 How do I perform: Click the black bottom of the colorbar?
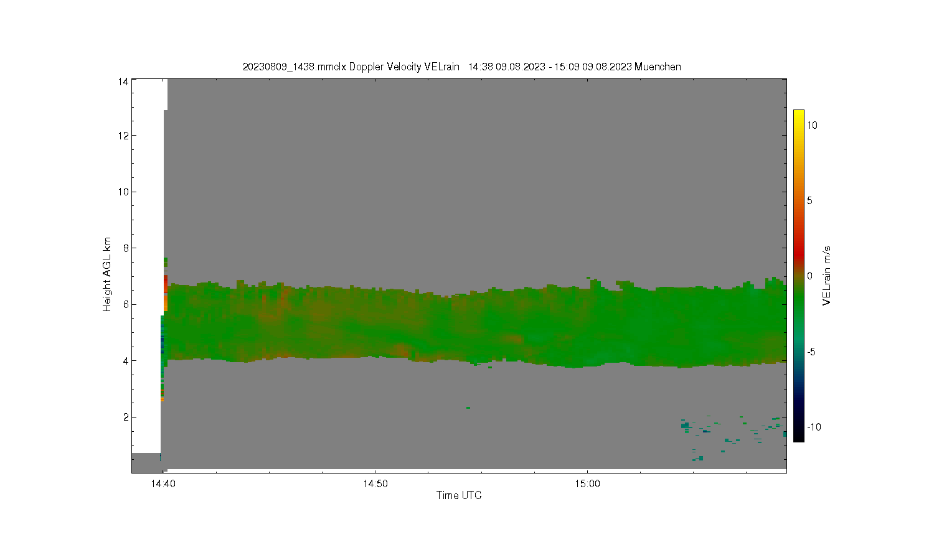click(x=798, y=436)
